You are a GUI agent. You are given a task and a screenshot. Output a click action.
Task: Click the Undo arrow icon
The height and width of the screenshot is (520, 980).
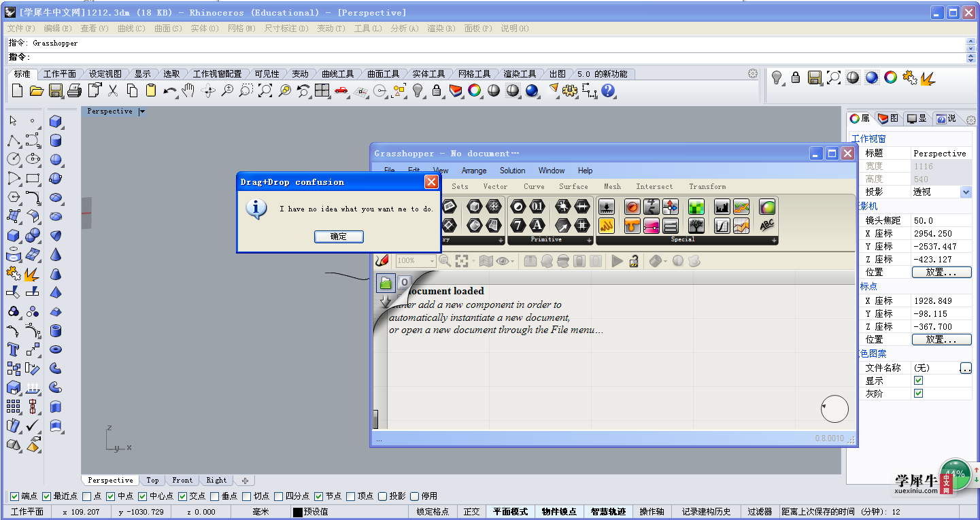point(170,90)
